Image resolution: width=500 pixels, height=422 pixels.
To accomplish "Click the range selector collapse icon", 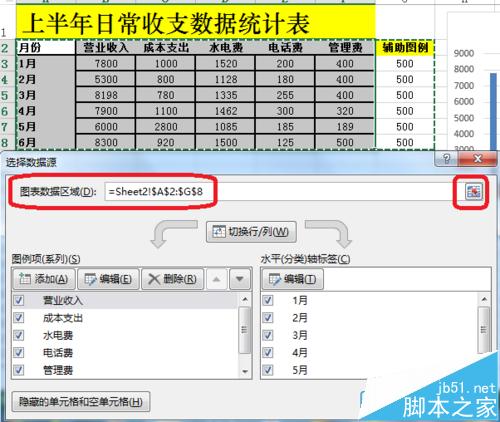I will pyautogui.click(x=474, y=192).
